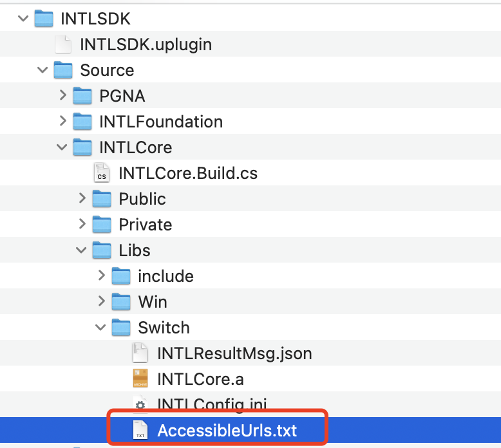The width and height of the screenshot is (501, 448).
Task: Click the Win folder icon
Action: (x=121, y=302)
